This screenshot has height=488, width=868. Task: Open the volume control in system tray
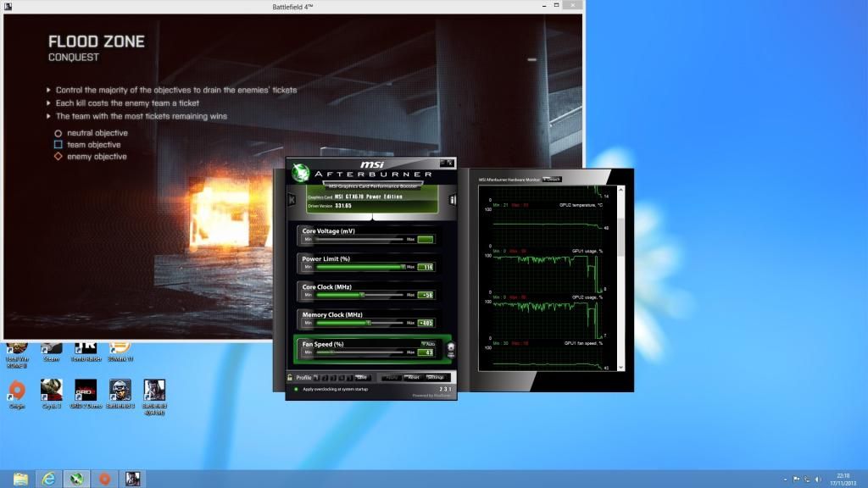[x=818, y=480]
